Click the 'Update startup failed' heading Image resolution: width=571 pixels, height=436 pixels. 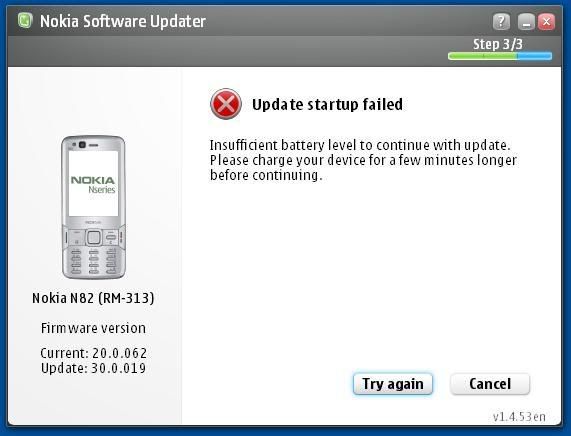pos(327,105)
